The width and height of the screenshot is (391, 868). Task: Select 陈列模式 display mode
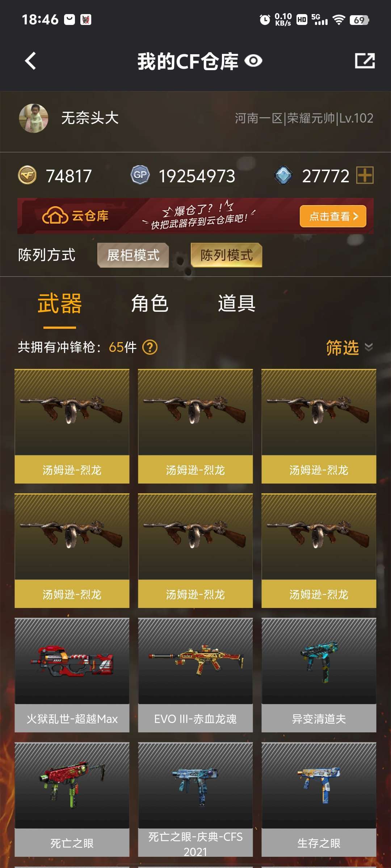226,255
